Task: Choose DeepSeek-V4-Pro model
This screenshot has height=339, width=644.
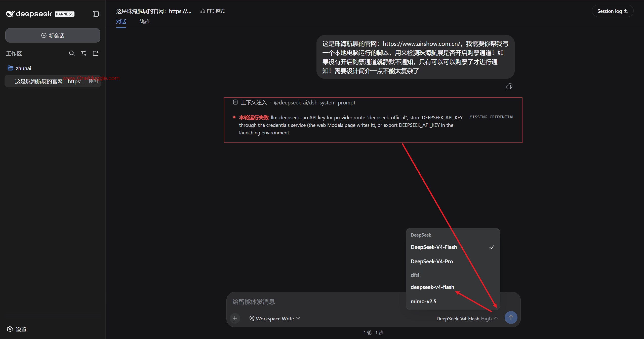Action: click(x=453, y=261)
